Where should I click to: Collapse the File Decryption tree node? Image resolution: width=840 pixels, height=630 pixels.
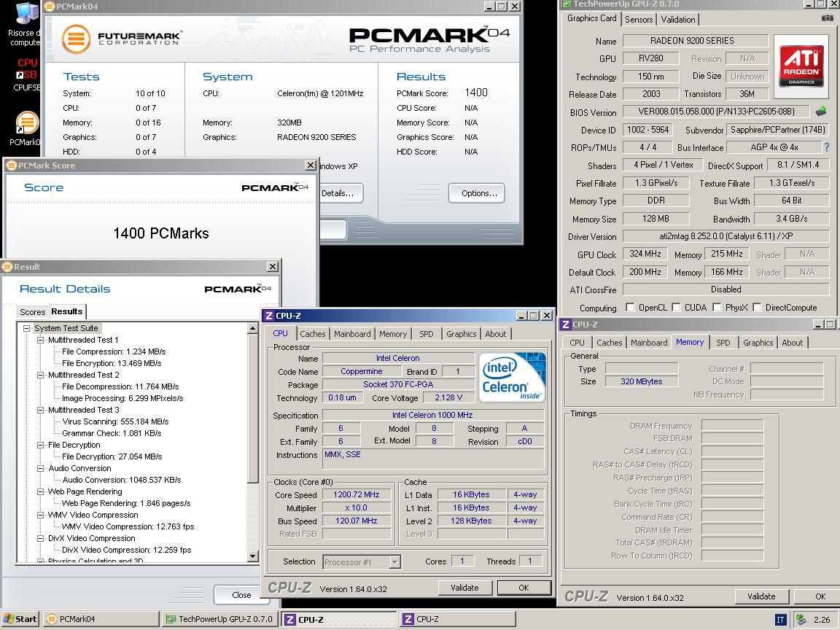40,446
